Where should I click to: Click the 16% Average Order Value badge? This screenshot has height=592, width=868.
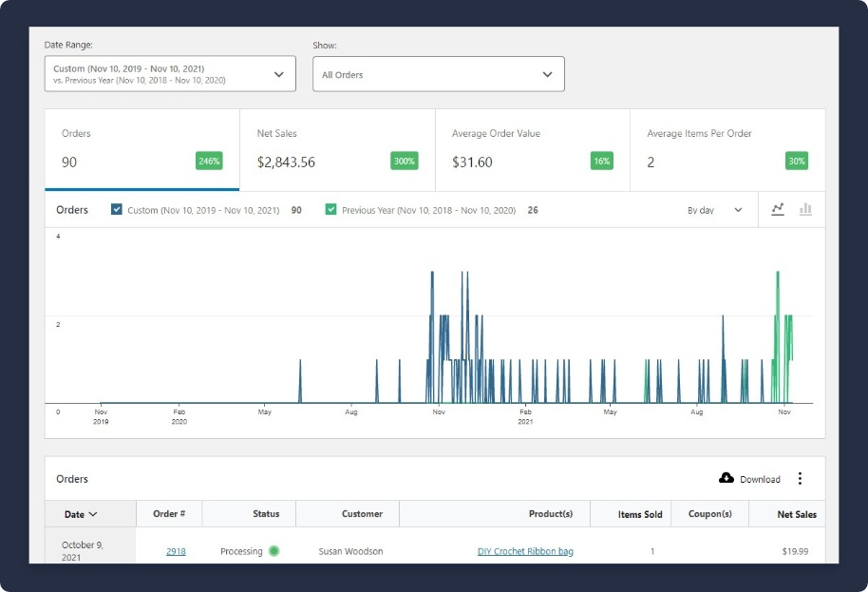click(601, 162)
